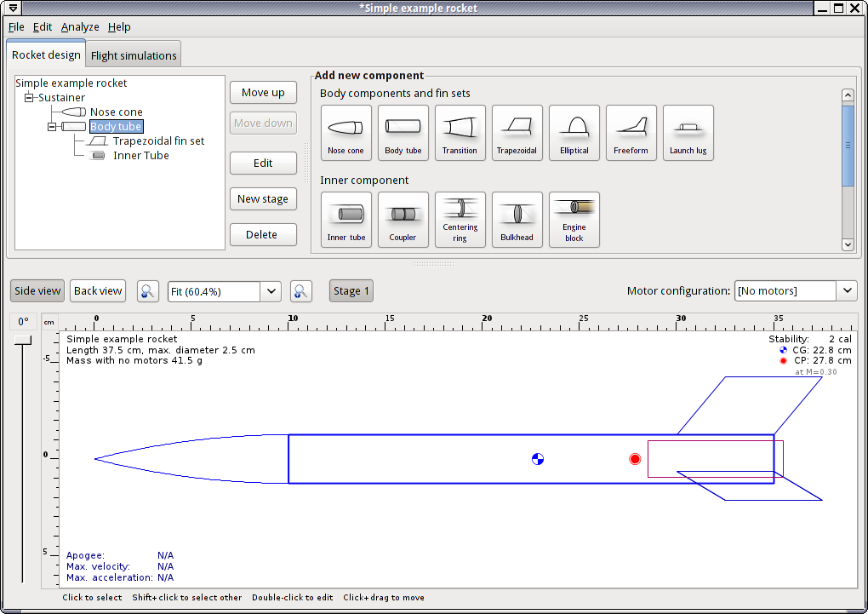The image size is (868, 614).
Task: Click the Move up button
Action: [x=263, y=93]
